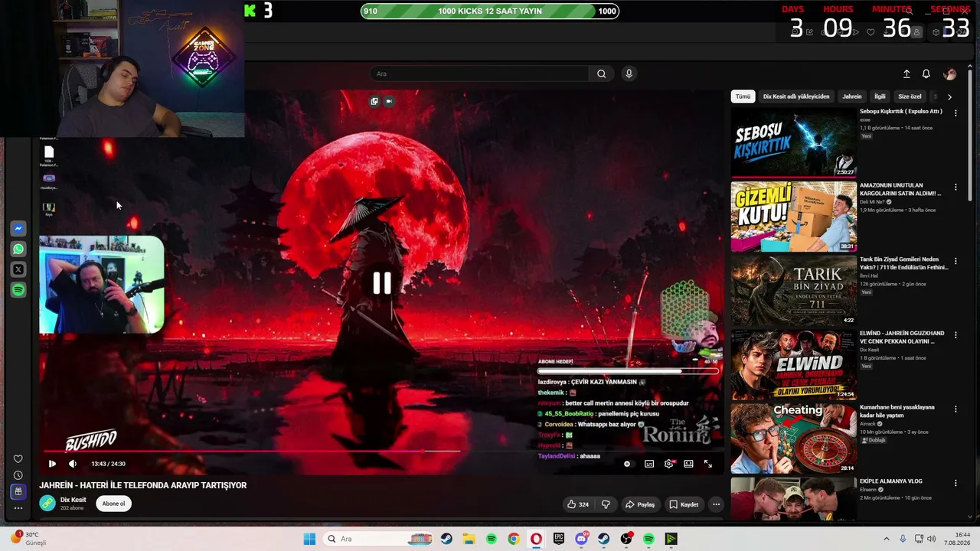This screenshot has width=980, height=551.
Task: Open the Cheating roulette video thumbnail
Action: 793,439
